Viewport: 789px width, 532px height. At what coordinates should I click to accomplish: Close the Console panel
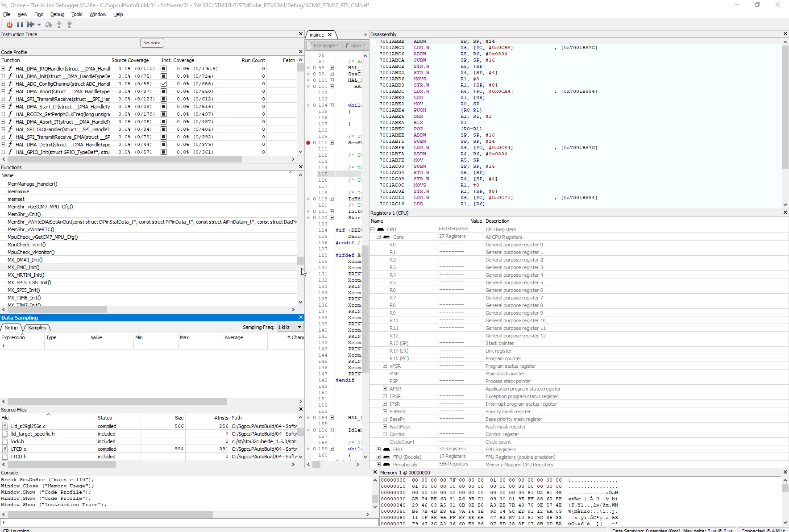pos(375,472)
